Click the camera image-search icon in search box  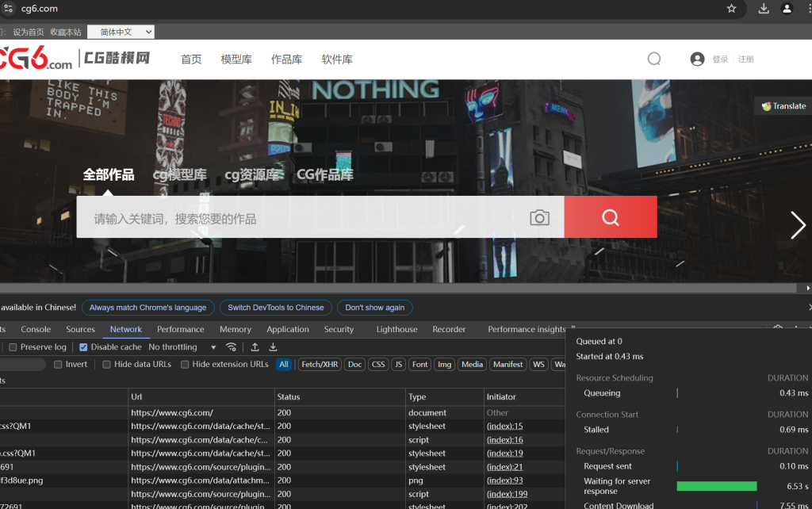(539, 218)
